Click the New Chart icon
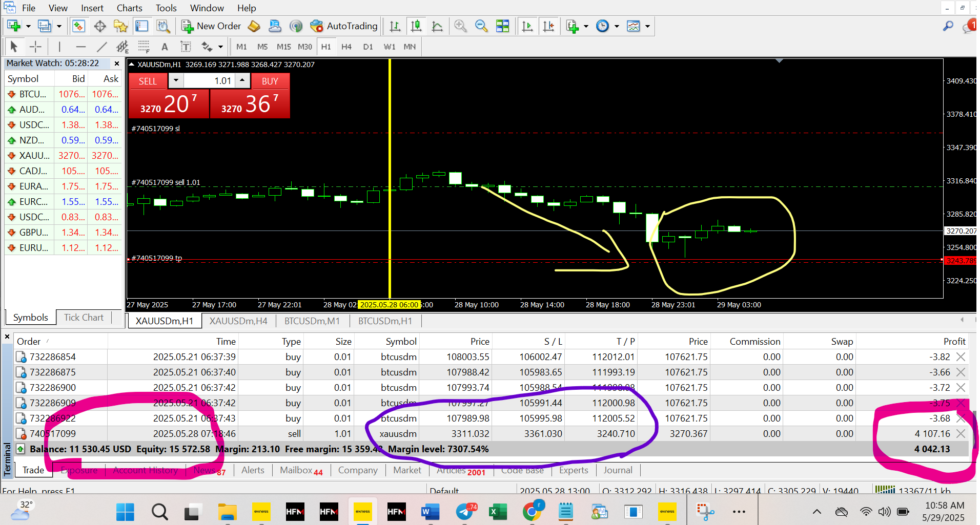This screenshot has width=980, height=525. (14, 26)
